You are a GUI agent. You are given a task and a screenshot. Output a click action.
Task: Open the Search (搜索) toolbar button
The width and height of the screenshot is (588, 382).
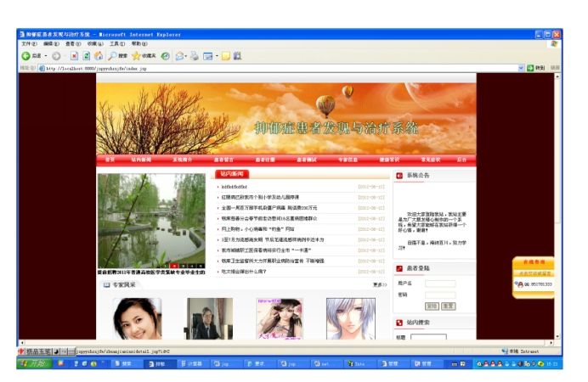pos(118,56)
